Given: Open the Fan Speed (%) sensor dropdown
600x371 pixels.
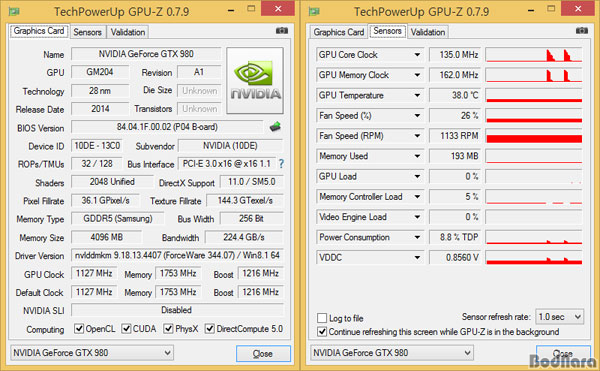Looking at the screenshot, I should (x=417, y=116).
